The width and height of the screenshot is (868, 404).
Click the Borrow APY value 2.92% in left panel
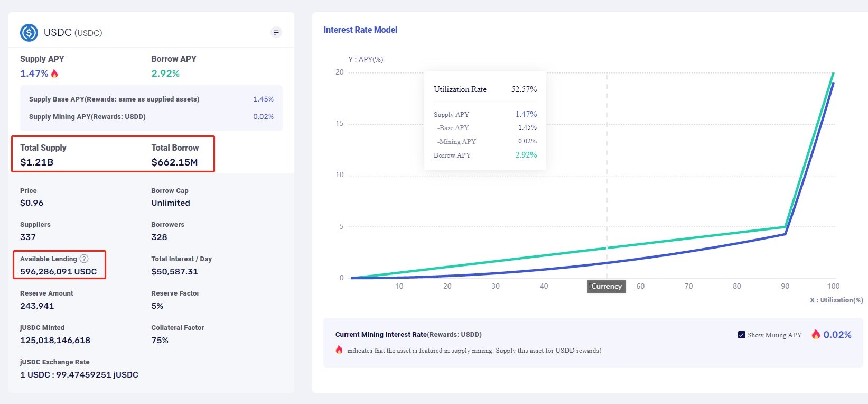coord(165,74)
